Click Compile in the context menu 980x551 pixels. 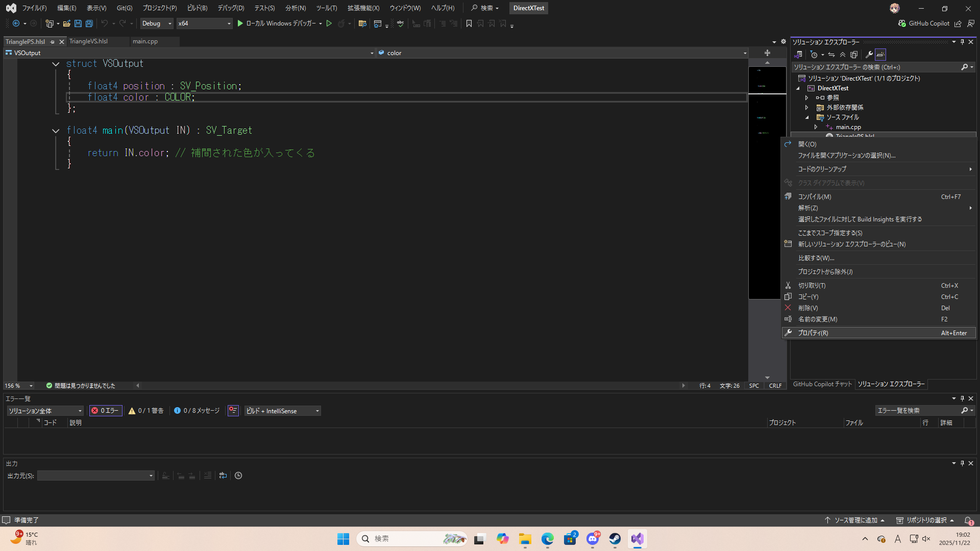click(815, 196)
